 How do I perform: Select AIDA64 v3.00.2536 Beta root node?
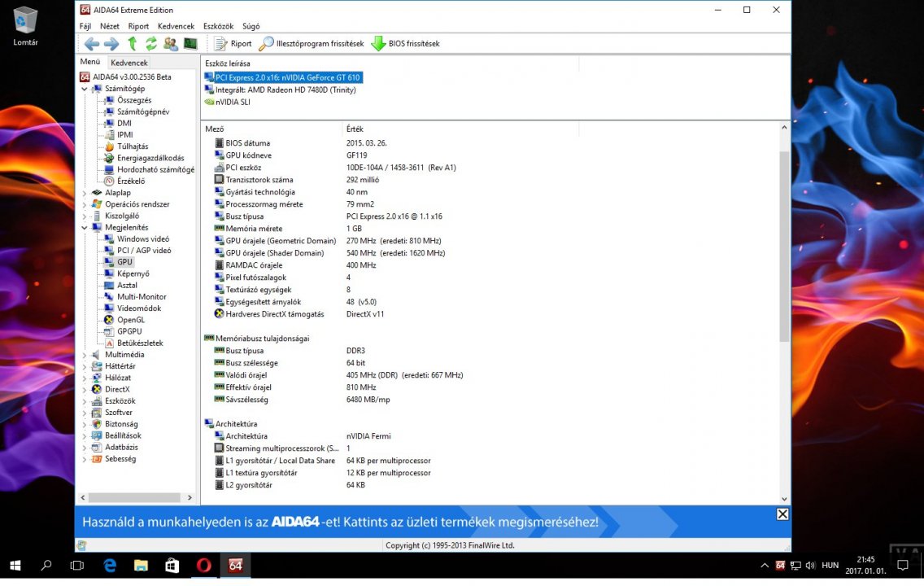coord(132,77)
